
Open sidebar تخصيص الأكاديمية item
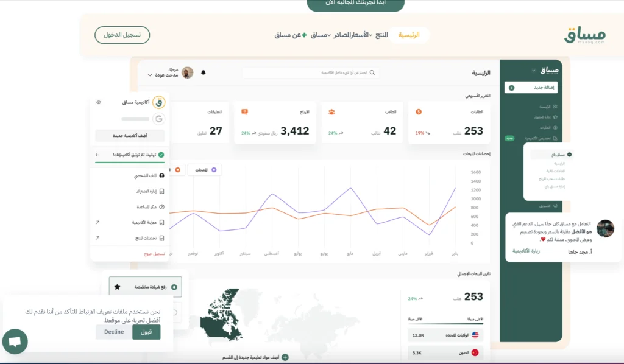point(541,138)
